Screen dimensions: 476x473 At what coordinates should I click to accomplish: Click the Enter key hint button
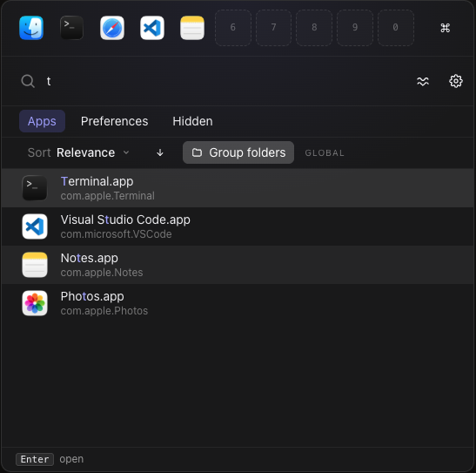[35, 459]
